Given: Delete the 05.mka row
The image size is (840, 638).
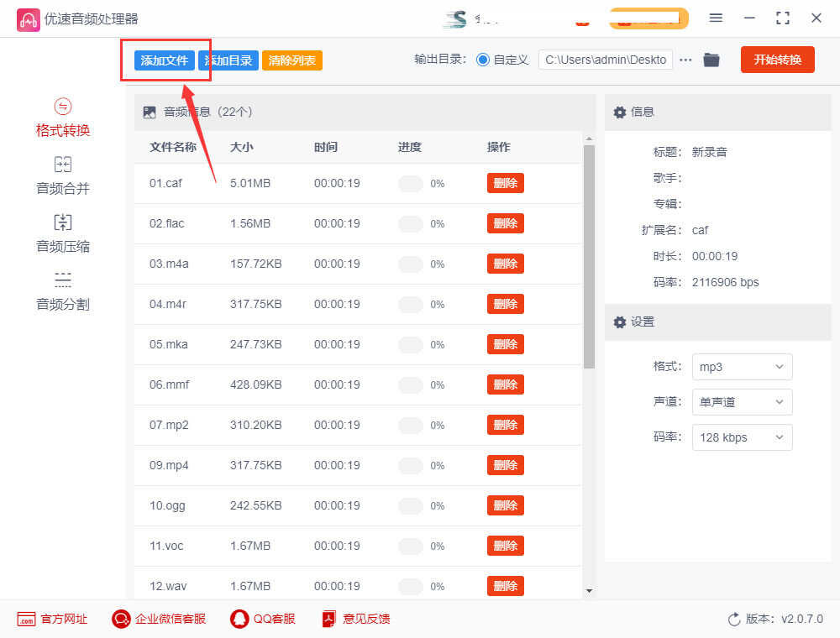Looking at the screenshot, I should pyautogui.click(x=505, y=344).
